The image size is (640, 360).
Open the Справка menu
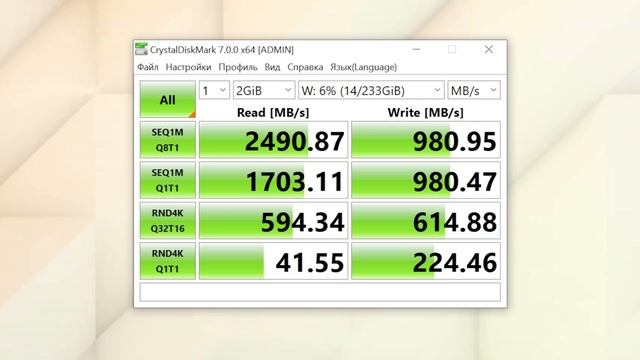click(305, 67)
